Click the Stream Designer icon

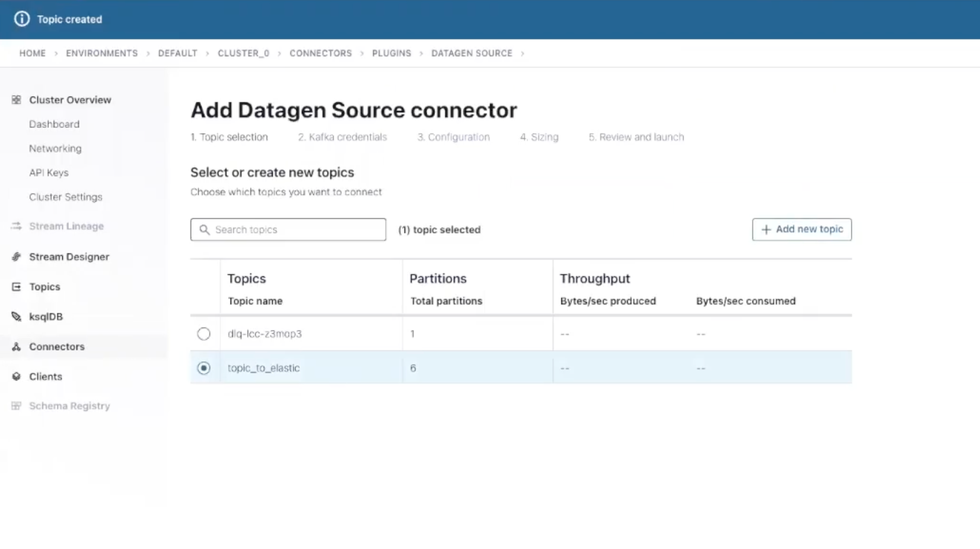click(16, 256)
